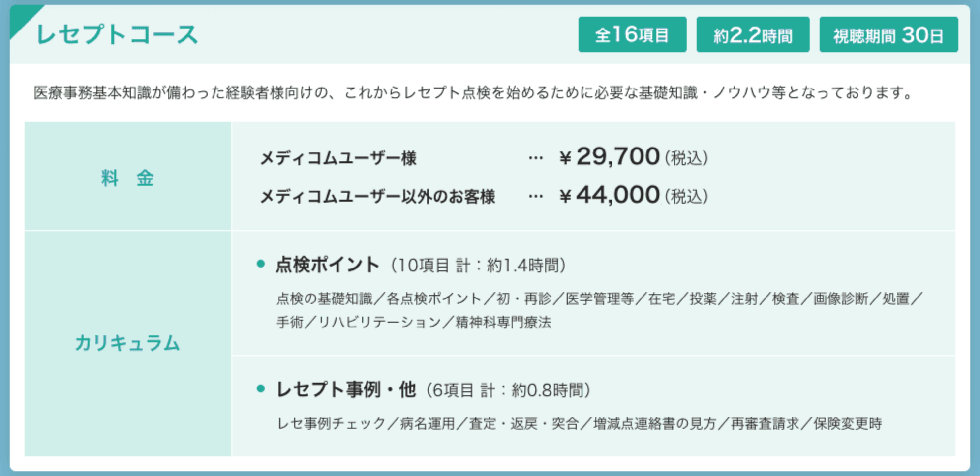Click the bullet dot beside レセプト事例・他

pos(261,389)
